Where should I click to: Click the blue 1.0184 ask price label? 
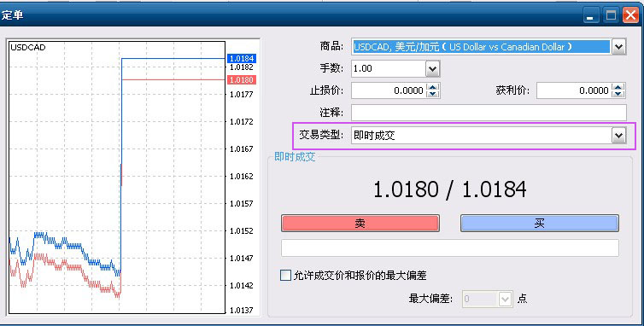(x=242, y=58)
